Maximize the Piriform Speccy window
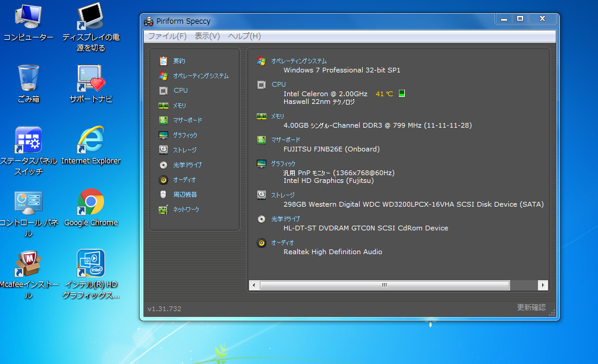Image resolution: width=598 pixels, height=364 pixels. (520, 18)
